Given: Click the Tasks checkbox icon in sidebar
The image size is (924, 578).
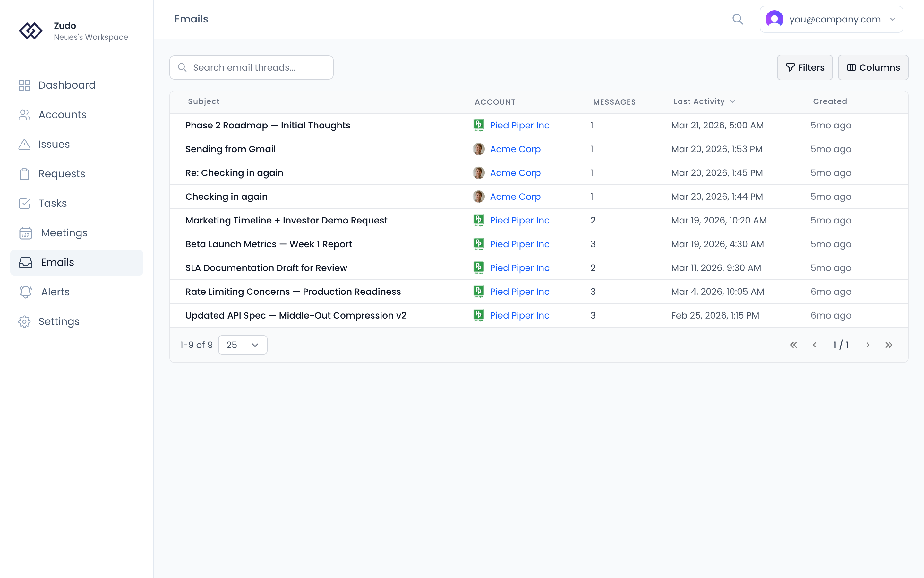Looking at the screenshot, I should (24, 203).
